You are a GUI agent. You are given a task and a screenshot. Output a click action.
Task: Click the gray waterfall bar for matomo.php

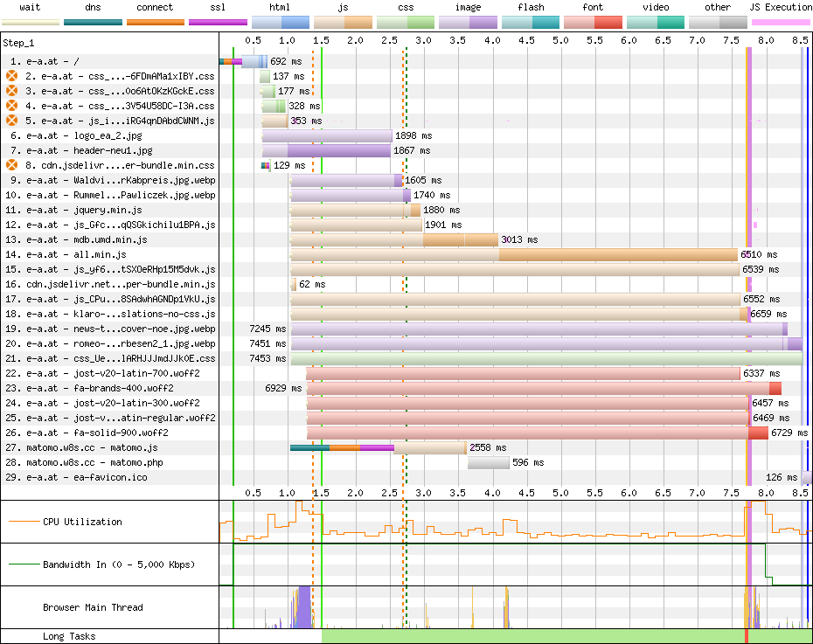pyautogui.click(x=489, y=462)
